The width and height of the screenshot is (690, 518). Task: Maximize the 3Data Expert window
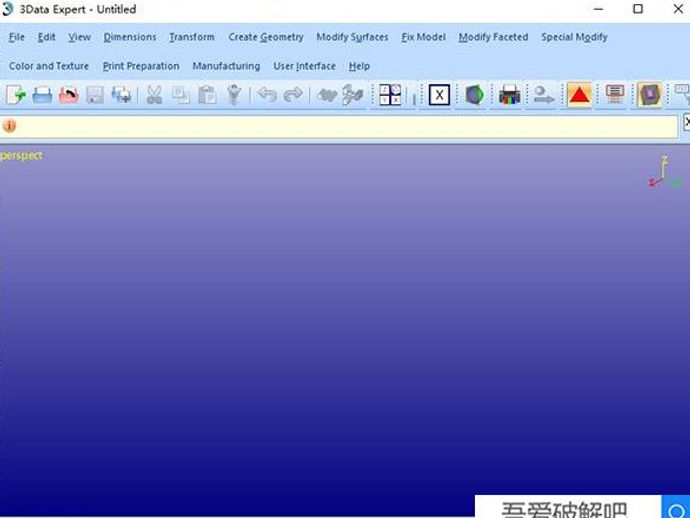(638, 9)
